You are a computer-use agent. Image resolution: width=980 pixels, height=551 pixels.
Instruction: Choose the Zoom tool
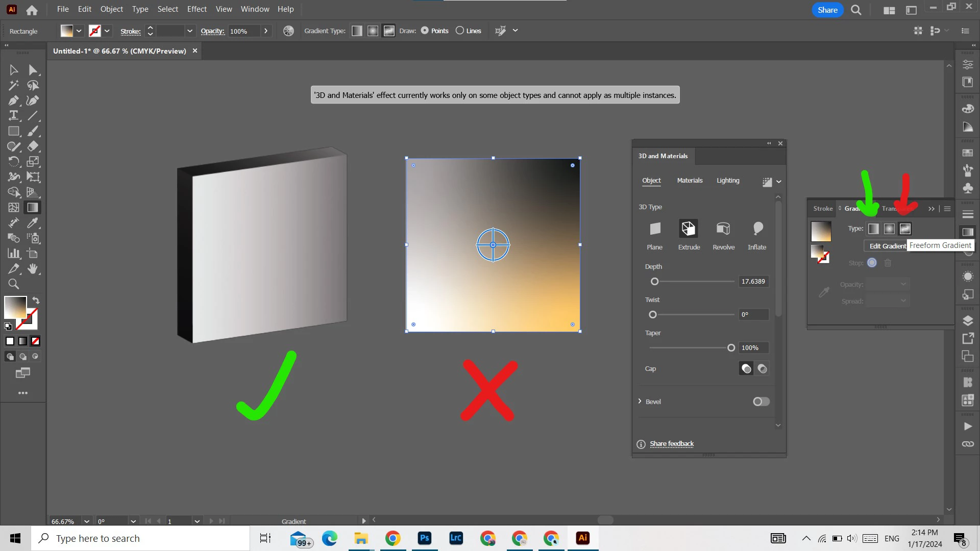[13, 284]
